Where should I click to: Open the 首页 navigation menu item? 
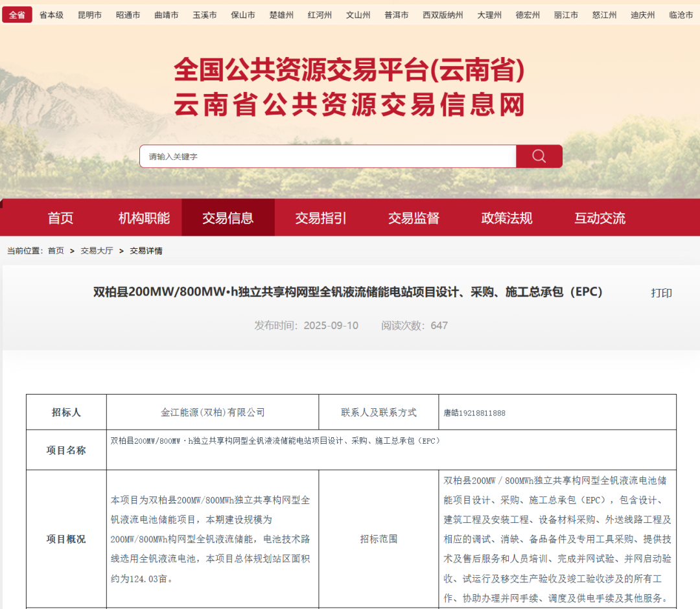point(60,218)
